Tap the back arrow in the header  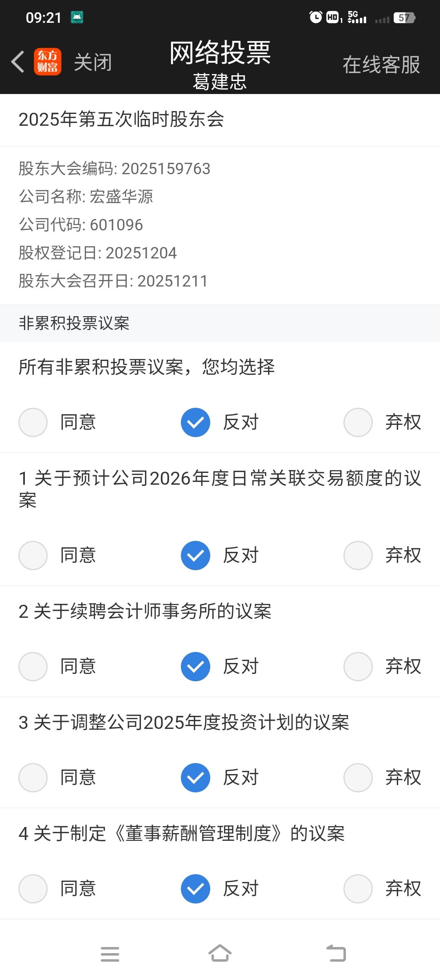(x=18, y=62)
